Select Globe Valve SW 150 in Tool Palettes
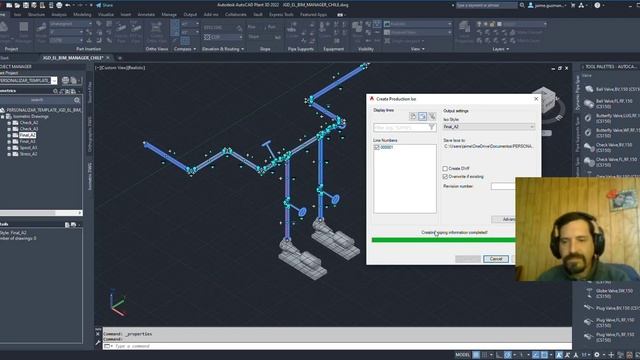640x360 pixels. (x=611, y=293)
